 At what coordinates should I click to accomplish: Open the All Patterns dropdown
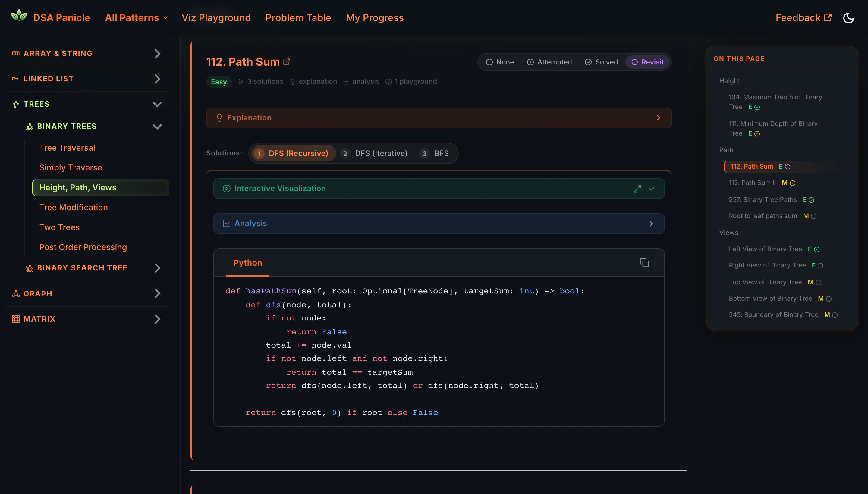pos(137,18)
